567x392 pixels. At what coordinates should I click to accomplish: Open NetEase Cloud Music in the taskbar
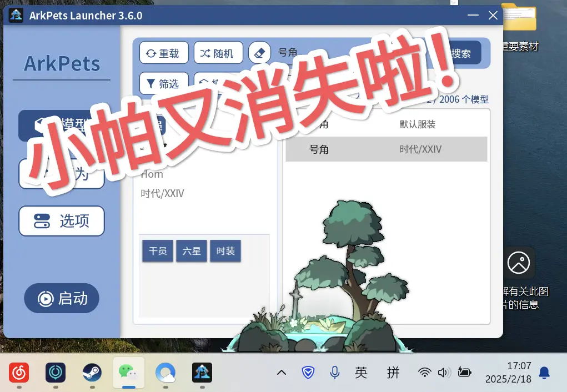click(x=19, y=373)
